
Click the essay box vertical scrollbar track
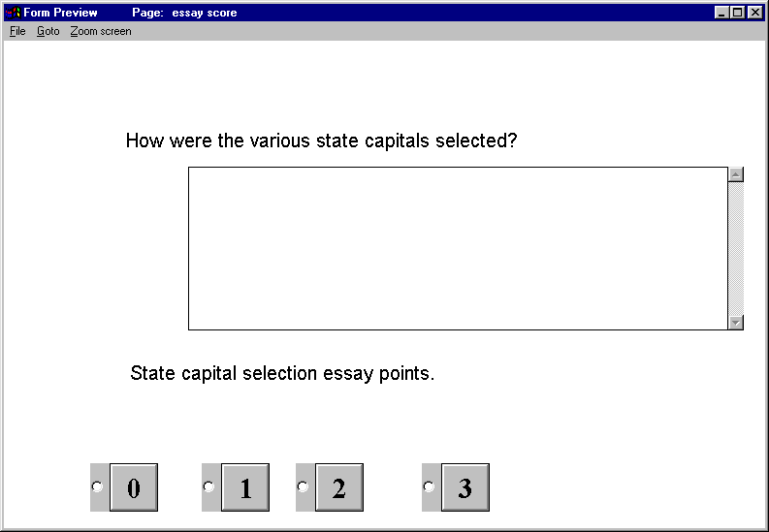(x=736, y=248)
